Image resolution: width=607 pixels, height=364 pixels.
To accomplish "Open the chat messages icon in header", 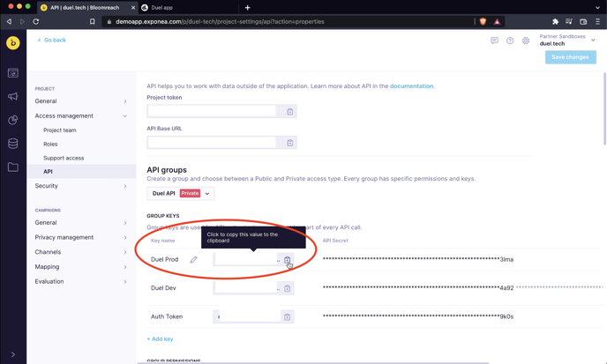I will click(494, 41).
